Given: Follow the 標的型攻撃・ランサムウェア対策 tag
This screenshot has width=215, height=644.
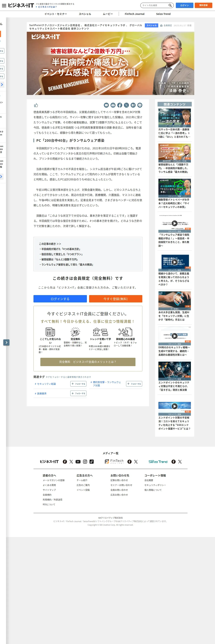Looking at the screenshot, I should (134, 384).
